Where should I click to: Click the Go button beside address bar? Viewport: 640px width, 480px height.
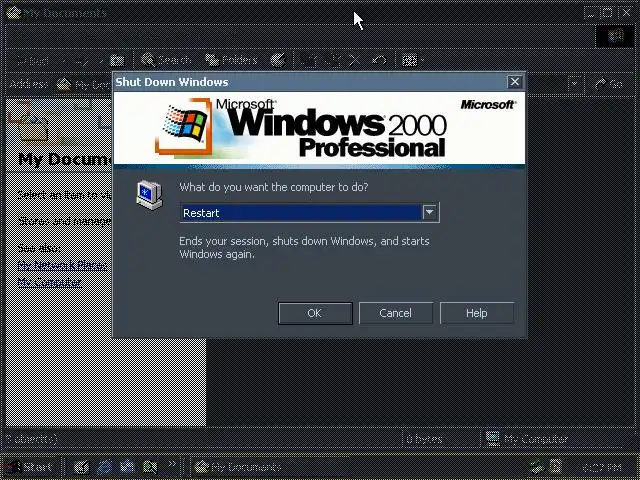point(609,84)
